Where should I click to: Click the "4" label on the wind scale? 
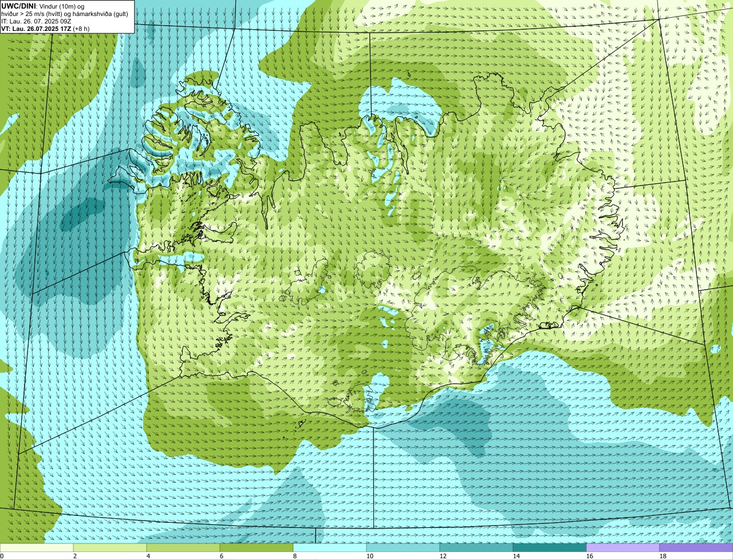pos(148,556)
